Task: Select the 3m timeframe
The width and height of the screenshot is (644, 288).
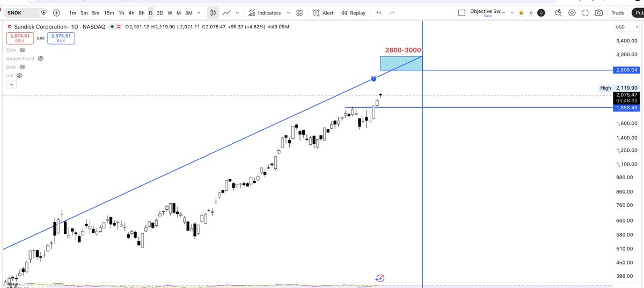Action: click(x=84, y=13)
